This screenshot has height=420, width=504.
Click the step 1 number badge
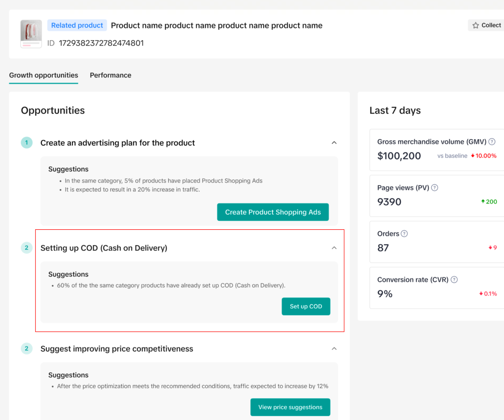point(26,143)
